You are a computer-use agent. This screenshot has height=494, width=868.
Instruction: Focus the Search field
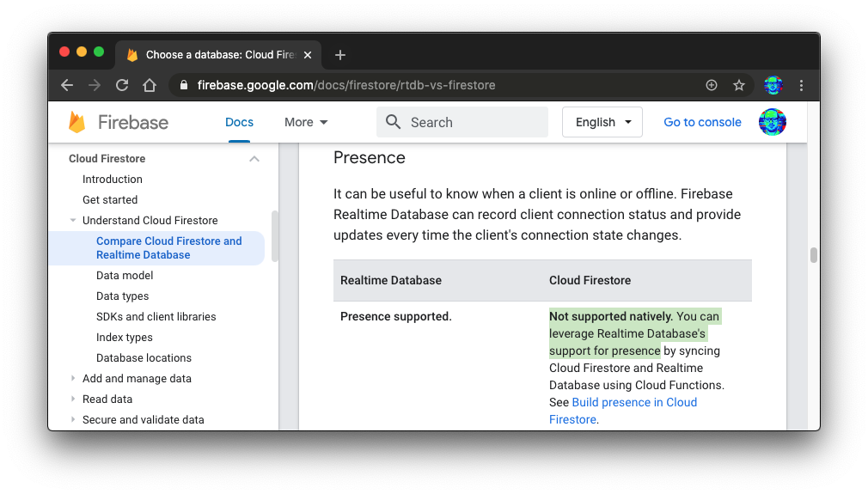point(462,122)
